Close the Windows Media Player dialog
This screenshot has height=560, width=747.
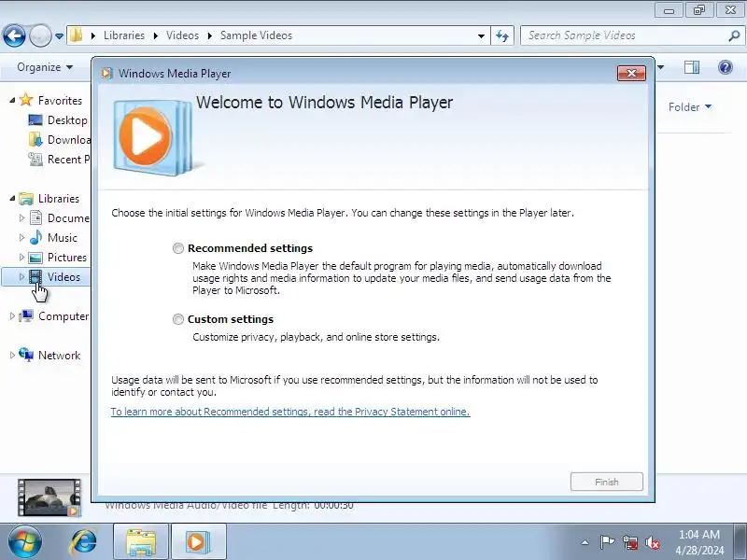coord(631,73)
